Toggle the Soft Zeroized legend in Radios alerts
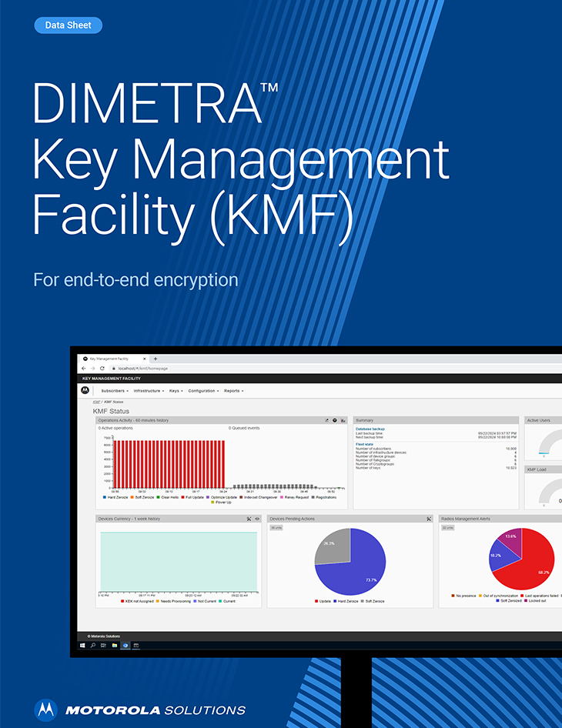This screenshot has height=728, width=562. (509, 601)
